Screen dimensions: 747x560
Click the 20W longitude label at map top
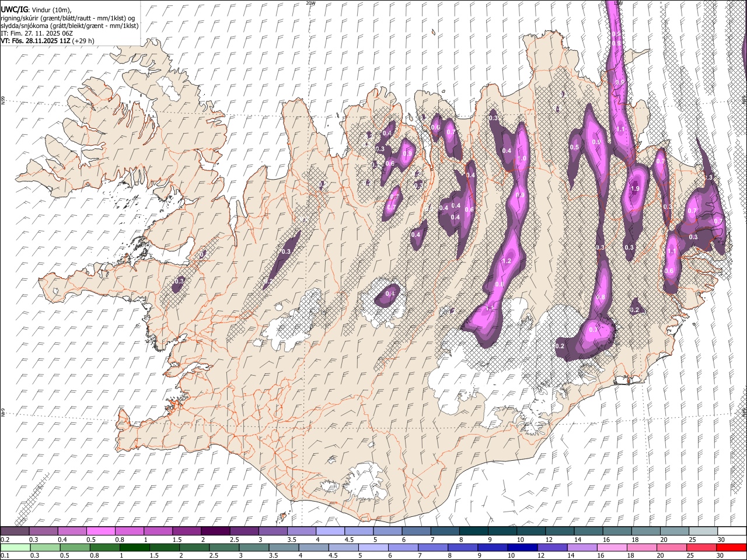click(x=310, y=3)
